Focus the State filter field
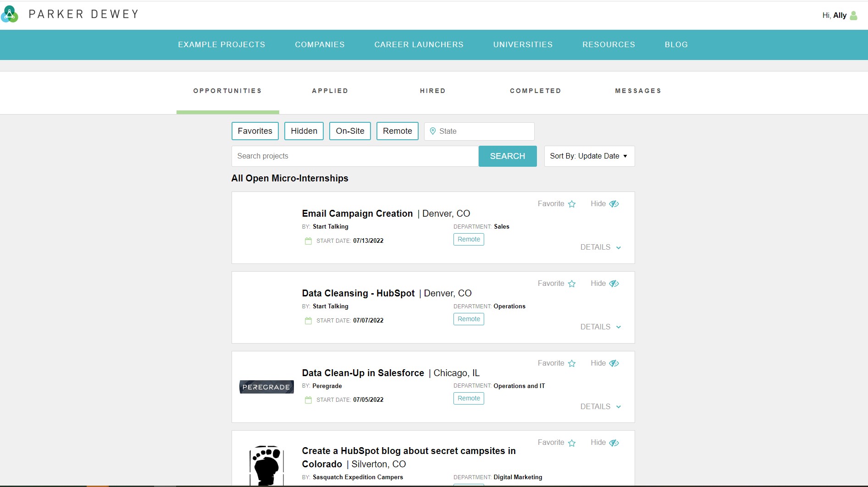The height and width of the screenshot is (487, 868). [x=479, y=131]
